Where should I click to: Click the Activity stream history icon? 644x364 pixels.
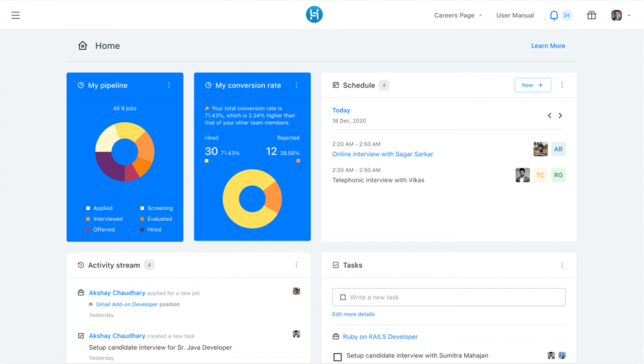pyautogui.click(x=81, y=265)
